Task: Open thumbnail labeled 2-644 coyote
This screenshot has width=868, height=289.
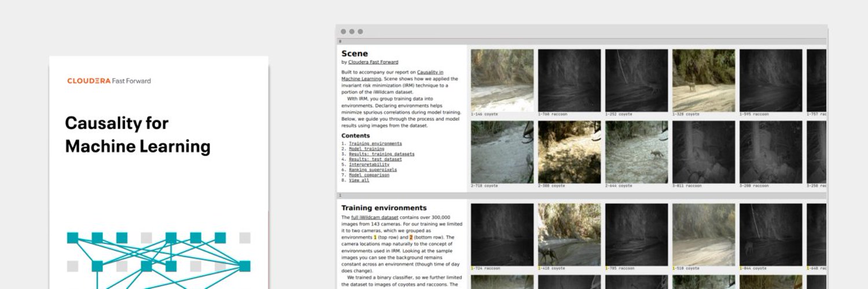Action: tap(637, 152)
